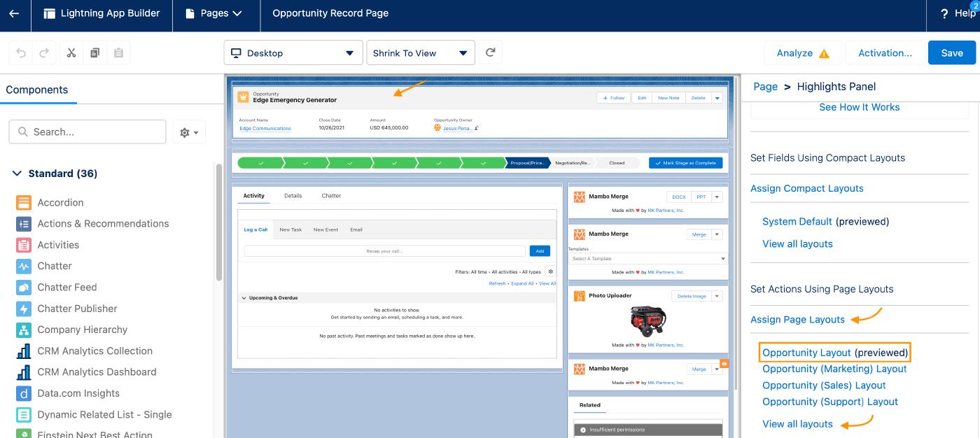
Task: Select the Company Hierarchy component
Action: 82,330
